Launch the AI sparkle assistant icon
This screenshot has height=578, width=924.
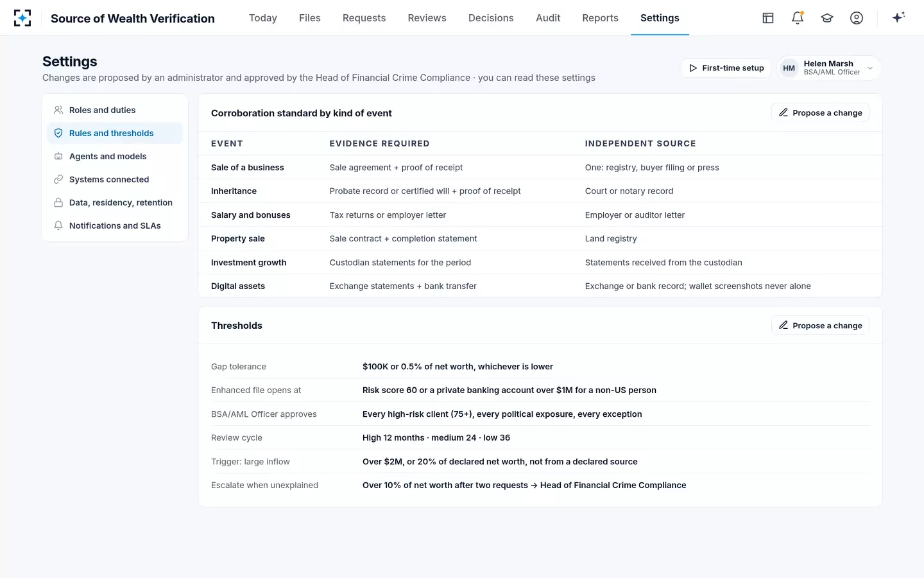coord(898,18)
